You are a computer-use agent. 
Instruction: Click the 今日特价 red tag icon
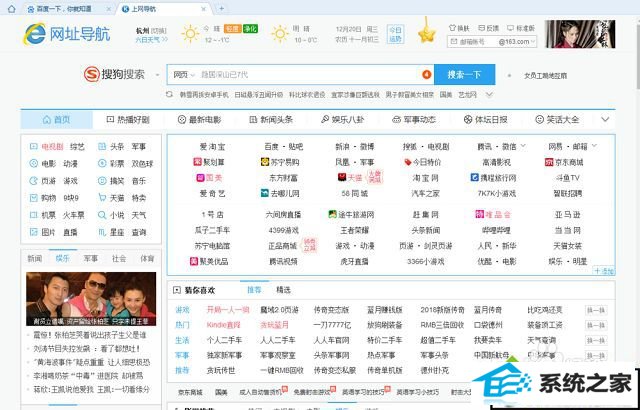(407, 162)
